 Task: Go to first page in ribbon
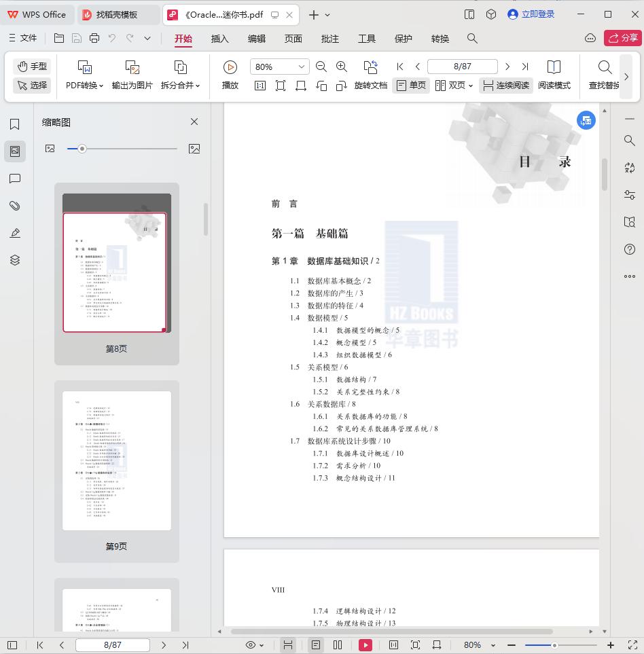tap(400, 67)
